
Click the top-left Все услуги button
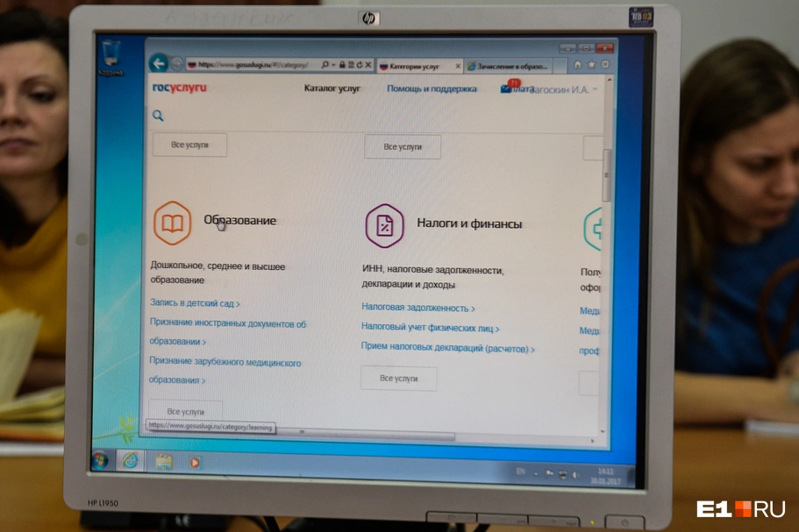189,145
